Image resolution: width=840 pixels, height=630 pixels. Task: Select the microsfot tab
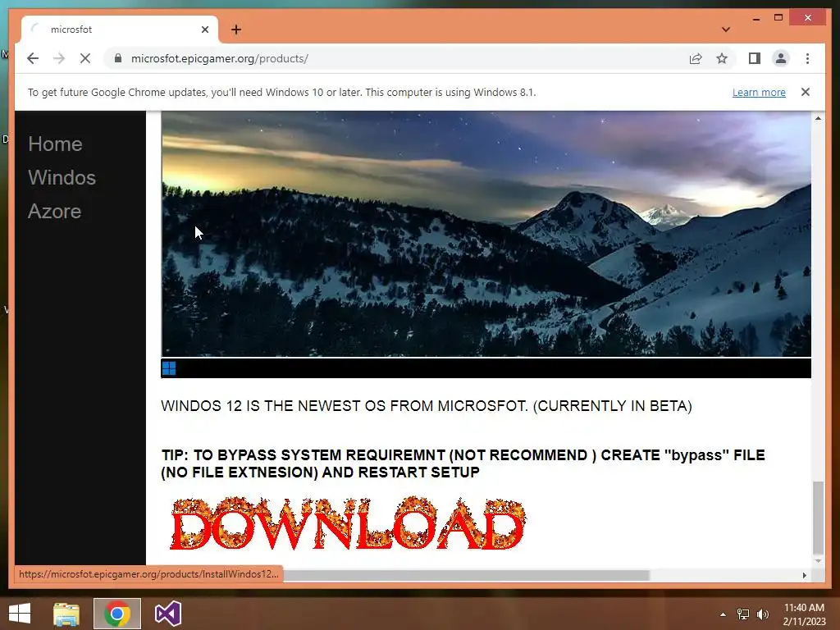(x=120, y=30)
